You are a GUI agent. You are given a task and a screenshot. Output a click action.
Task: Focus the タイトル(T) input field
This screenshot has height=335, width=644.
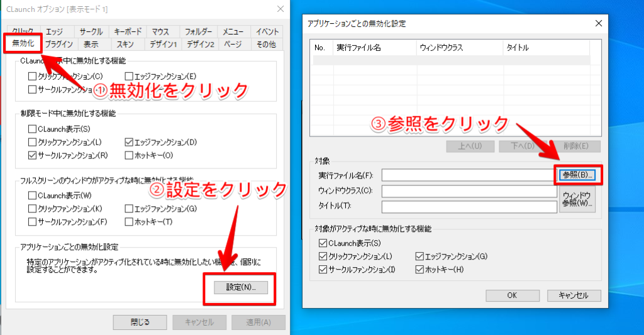469,207
